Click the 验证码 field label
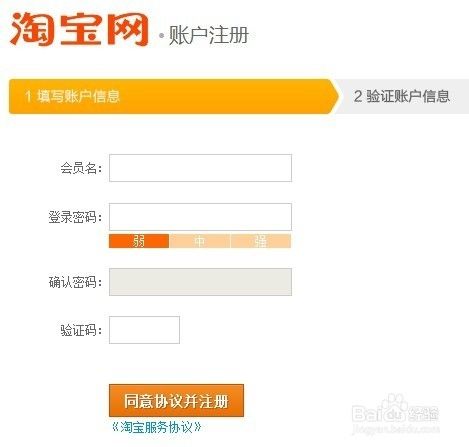 pos(81,330)
